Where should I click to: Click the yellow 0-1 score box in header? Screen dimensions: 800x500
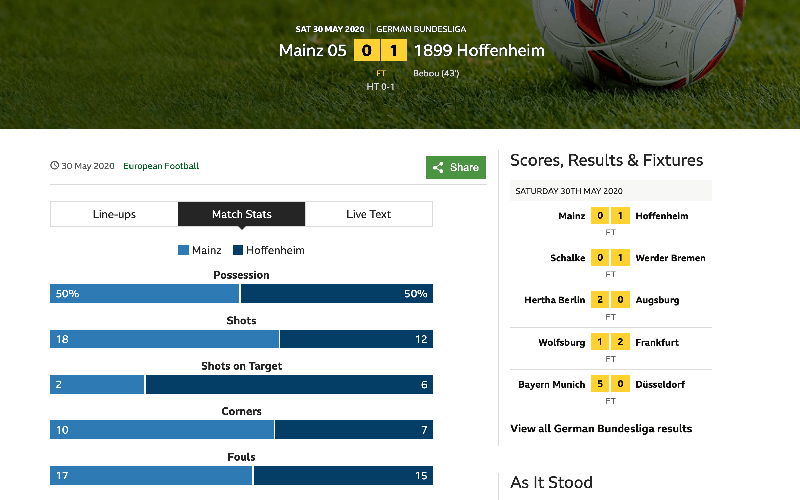(380, 51)
